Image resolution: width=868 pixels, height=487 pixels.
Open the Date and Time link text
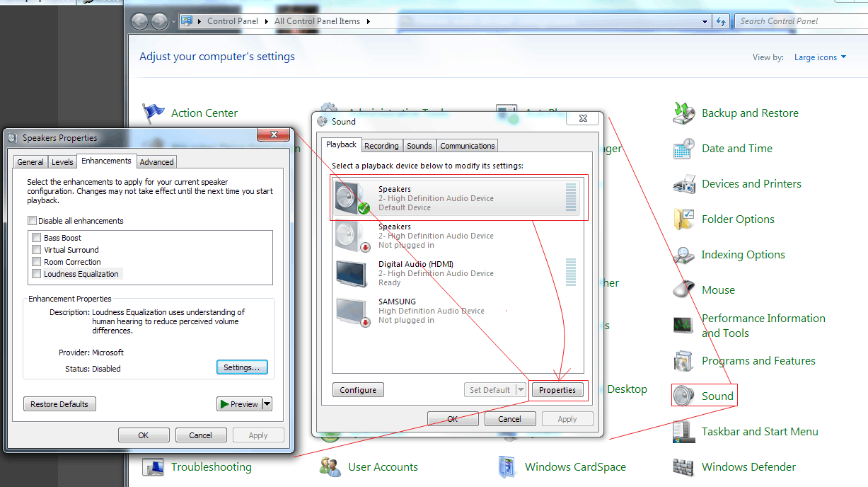[x=737, y=149]
